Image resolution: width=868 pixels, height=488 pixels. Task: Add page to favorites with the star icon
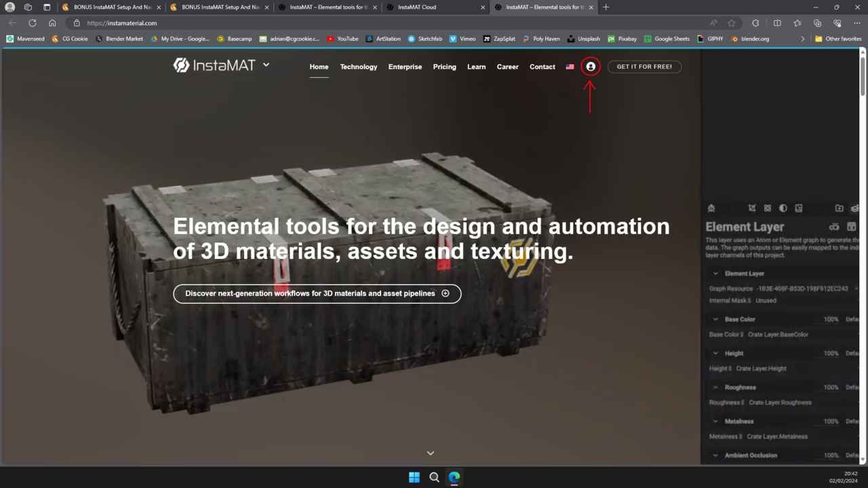[731, 23]
